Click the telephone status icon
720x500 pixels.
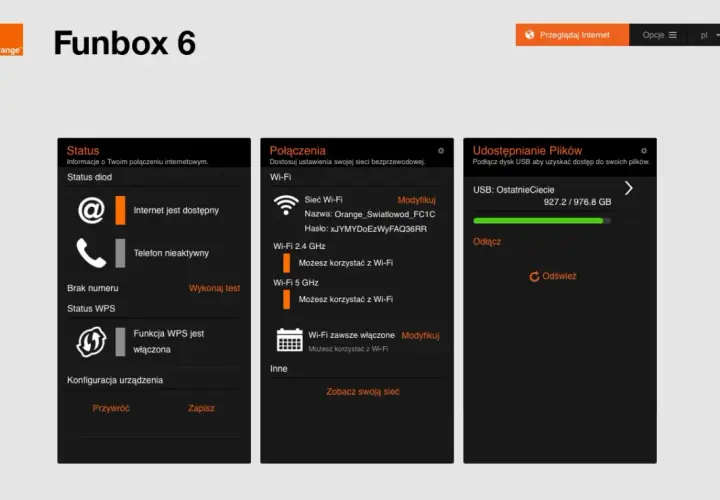click(91, 253)
